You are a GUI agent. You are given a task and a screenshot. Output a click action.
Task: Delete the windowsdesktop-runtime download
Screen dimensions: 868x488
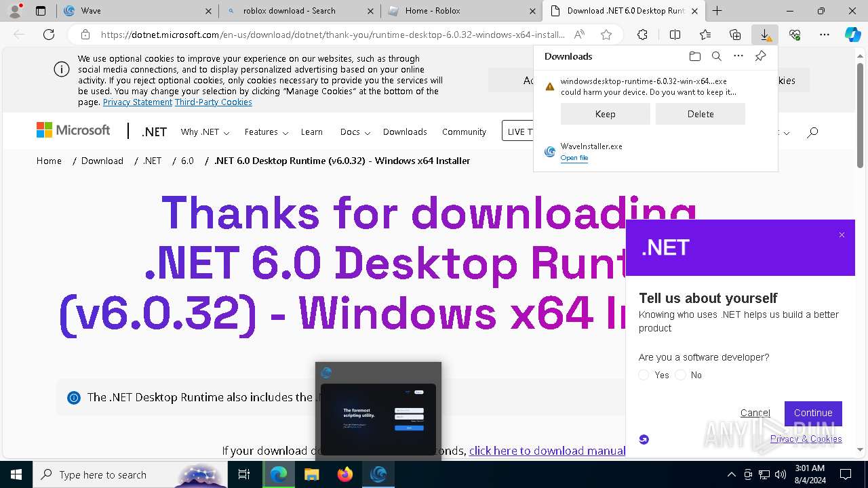[x=701, y=114]
